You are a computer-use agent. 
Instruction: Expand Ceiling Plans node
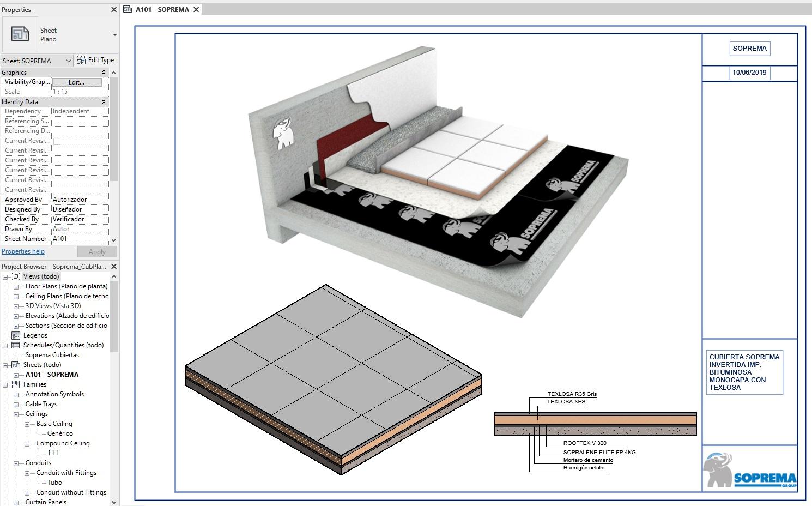(16, 297)
